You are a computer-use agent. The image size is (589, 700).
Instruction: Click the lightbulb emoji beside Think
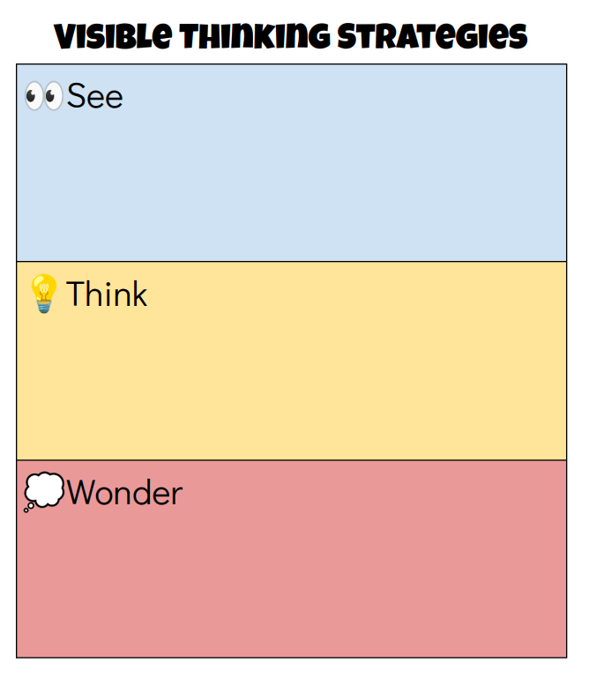pos(43,294)
